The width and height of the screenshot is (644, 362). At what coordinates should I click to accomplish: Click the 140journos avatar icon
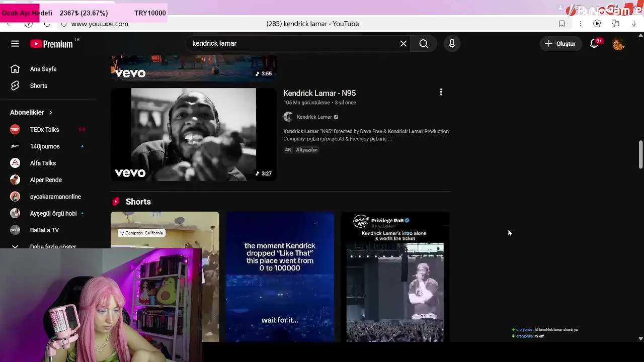15,146
